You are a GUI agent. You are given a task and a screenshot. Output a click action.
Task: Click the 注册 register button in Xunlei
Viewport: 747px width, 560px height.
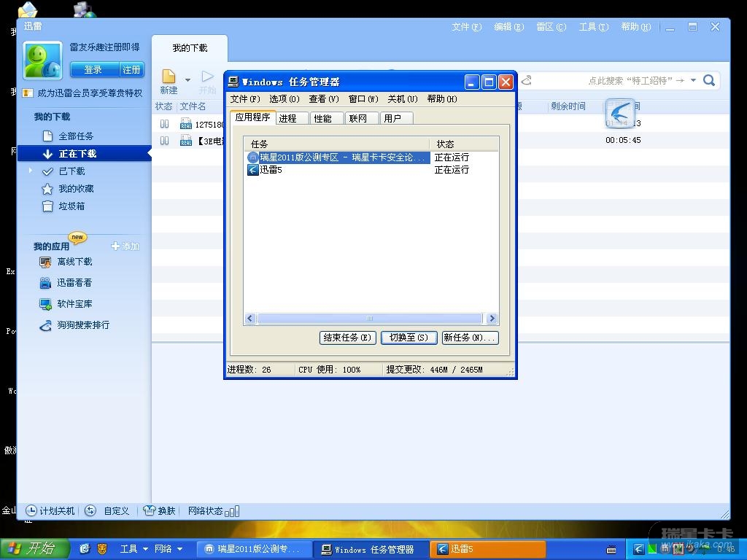pos(131,69)
